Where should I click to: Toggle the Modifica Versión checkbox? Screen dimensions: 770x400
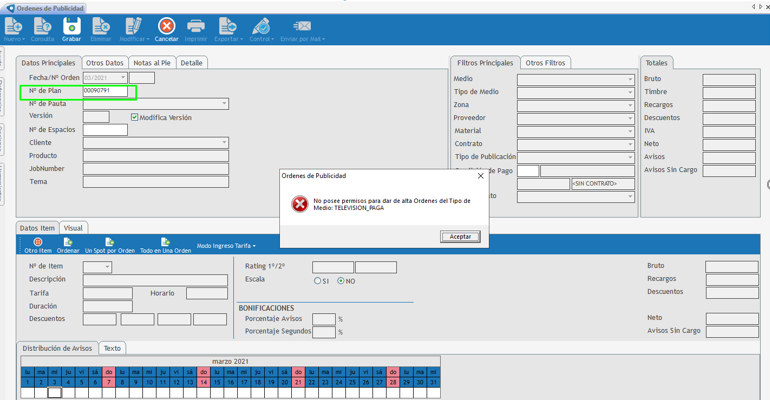tap(135, 117)
